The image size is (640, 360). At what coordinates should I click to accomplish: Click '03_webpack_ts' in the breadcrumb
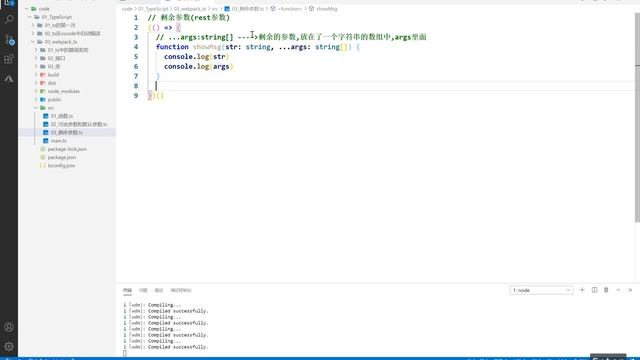point(190,9)
